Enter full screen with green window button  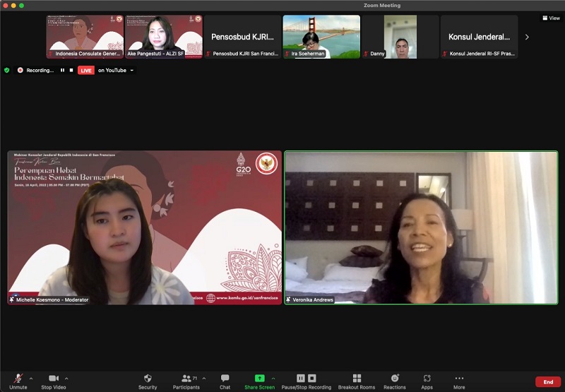tap(22, 6)
